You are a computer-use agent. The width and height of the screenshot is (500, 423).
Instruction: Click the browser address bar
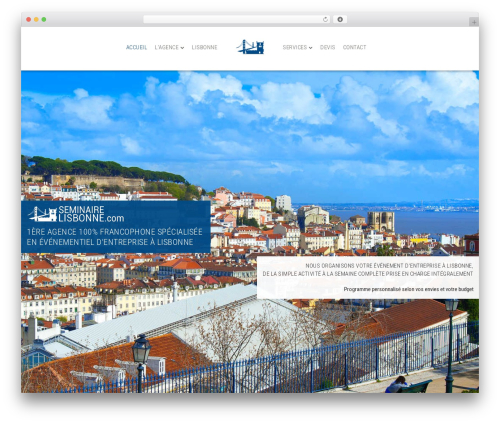pos(236,19)
